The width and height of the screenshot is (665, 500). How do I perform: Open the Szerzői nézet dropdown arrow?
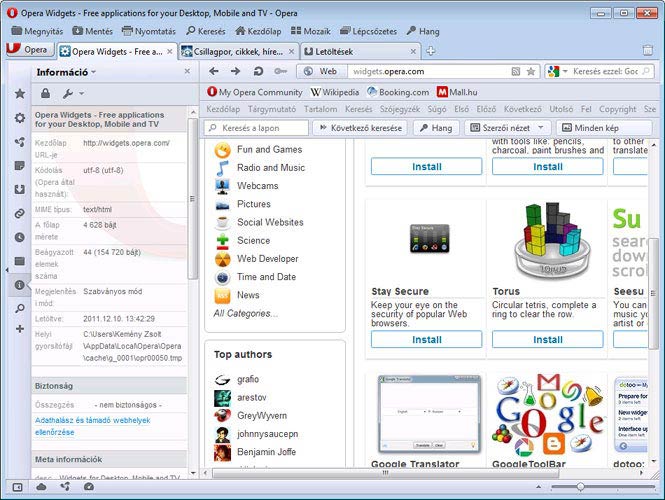pyautogui.click(x=541, y=128)
